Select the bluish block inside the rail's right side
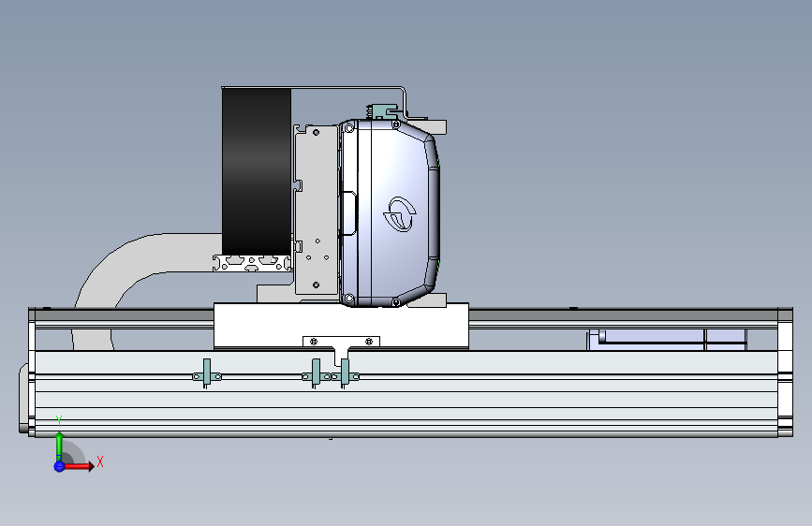The image size is (812, 526). coord(667,340)
